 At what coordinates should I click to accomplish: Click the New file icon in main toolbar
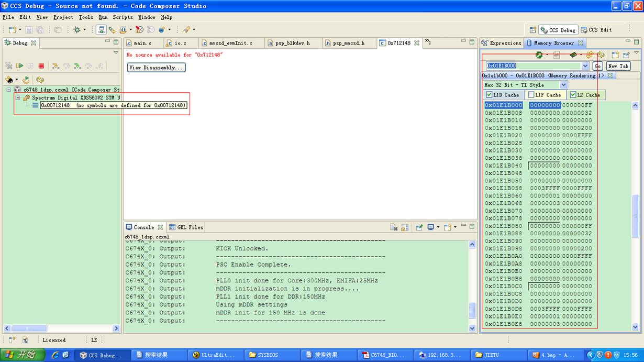(12, 30)
